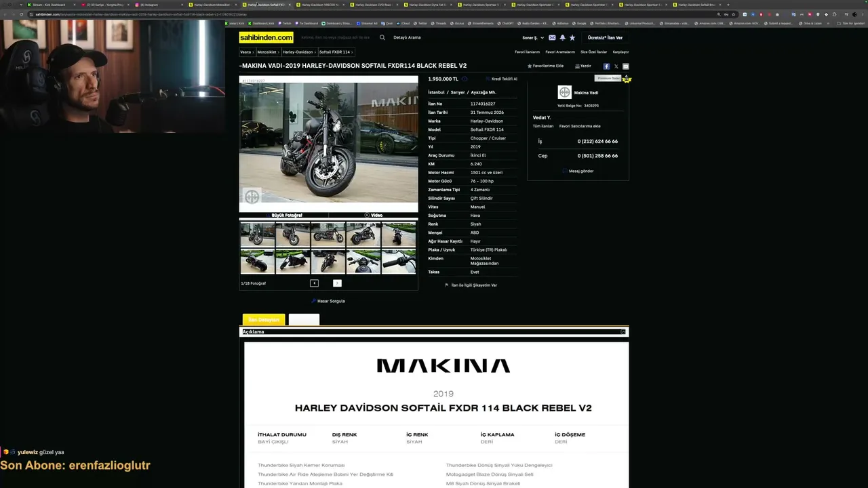Open Size Özel İlanlar link
Viewport: 868px width, 488px height.
click(x=593, y=52)
